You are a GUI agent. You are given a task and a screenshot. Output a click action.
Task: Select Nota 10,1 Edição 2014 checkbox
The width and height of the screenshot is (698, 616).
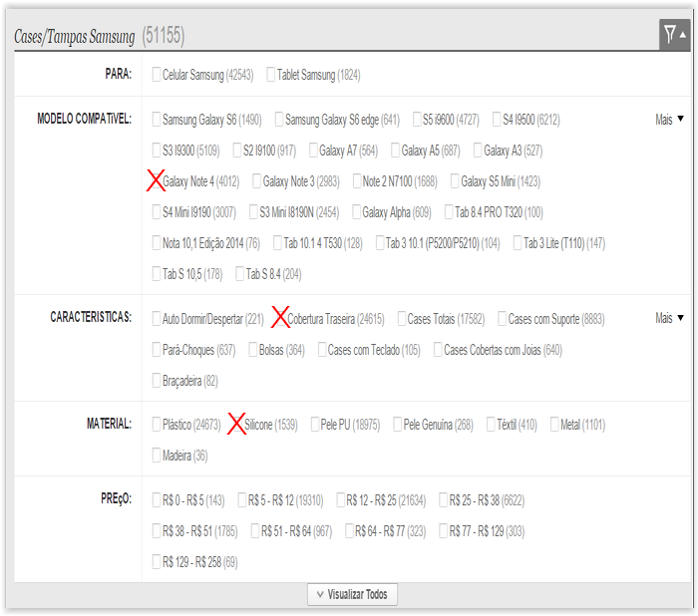[x=157, y=243]
